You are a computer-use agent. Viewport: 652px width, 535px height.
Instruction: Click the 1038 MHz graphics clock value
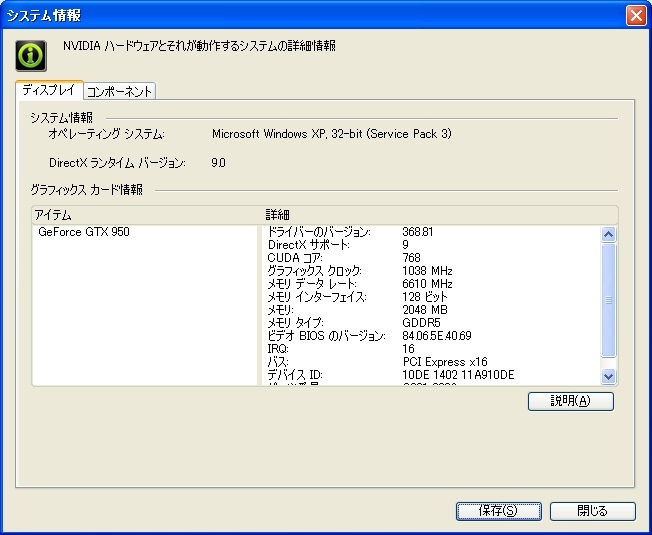pos(427,271)
